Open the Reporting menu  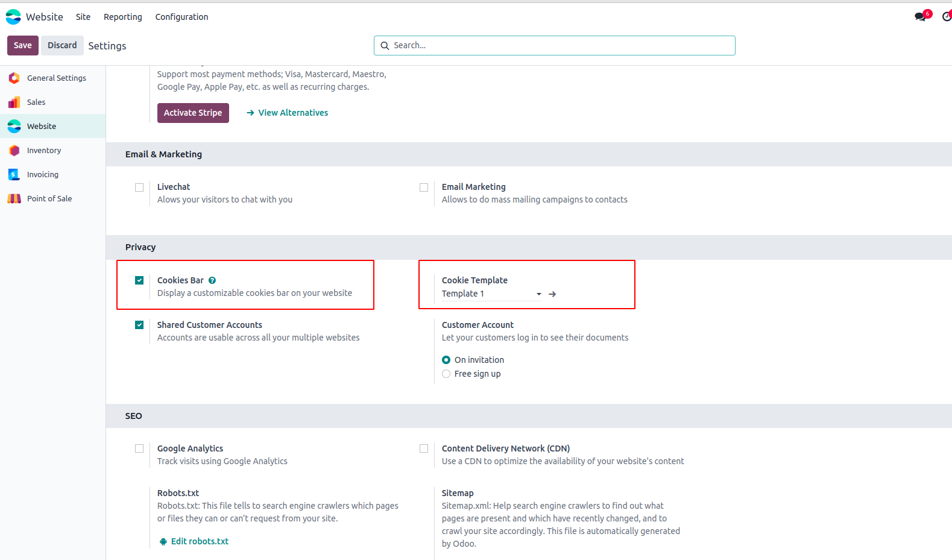123,17
